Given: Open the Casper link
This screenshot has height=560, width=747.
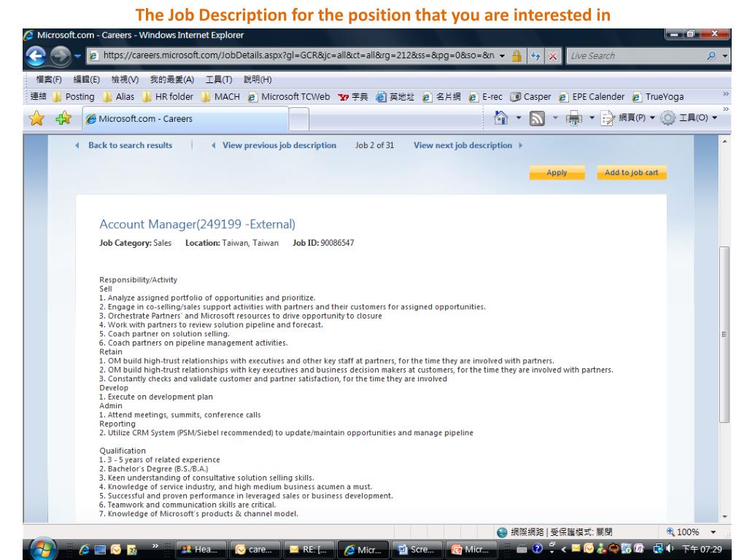Looking at the screenshot, I should (x=531, y=97).
